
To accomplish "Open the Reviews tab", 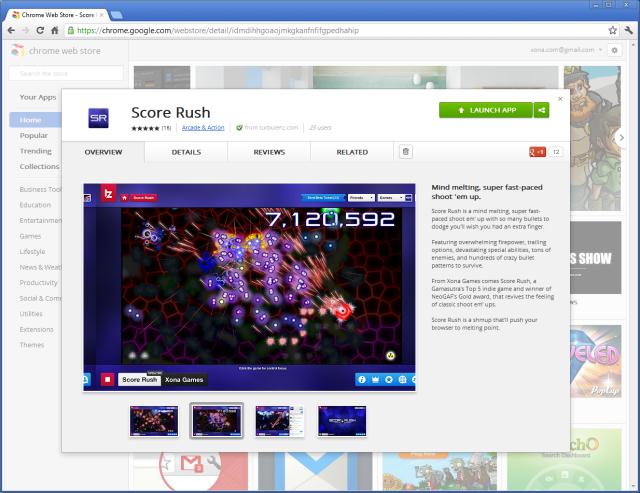I will pyautogui.click(x=269, y=152).
